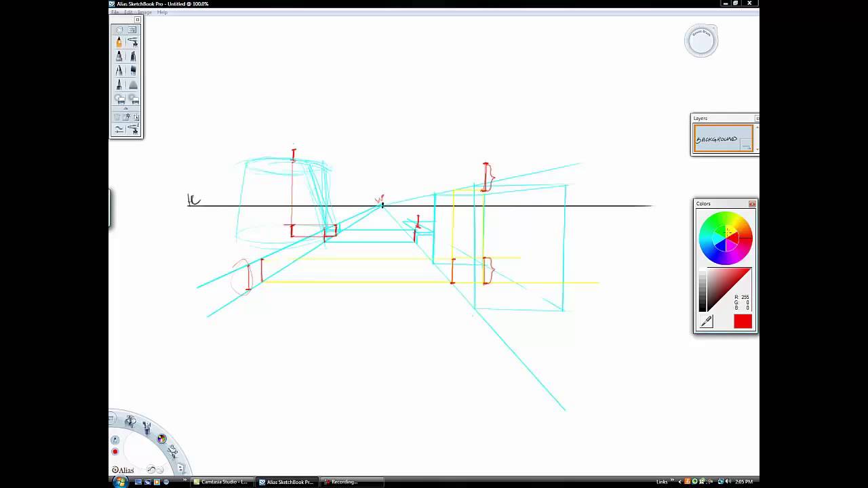Image resolution: width=868 pixels, height=488 pixels.
Task: Switch to Alias SketchBook Pro taskbar button
Action: coord(288,482)
